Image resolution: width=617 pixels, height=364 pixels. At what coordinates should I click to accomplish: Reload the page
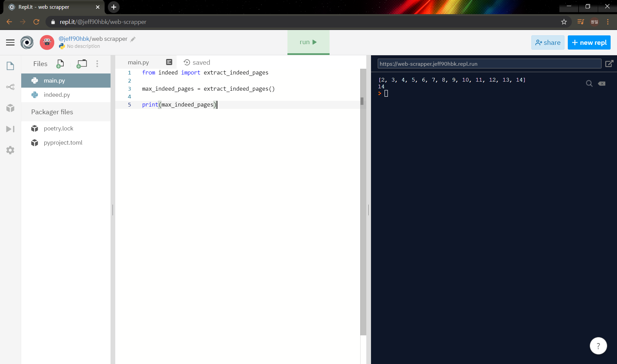point(36,22)
